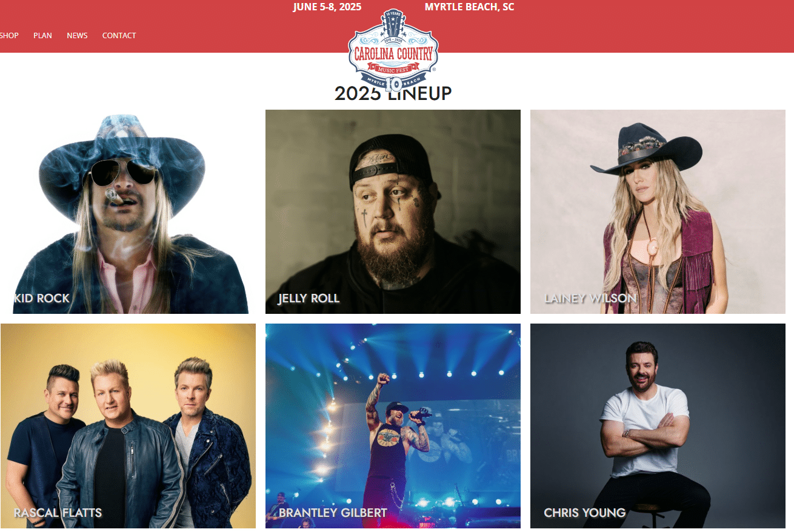Click the 2025 LINEUP heading

[393, 94]
